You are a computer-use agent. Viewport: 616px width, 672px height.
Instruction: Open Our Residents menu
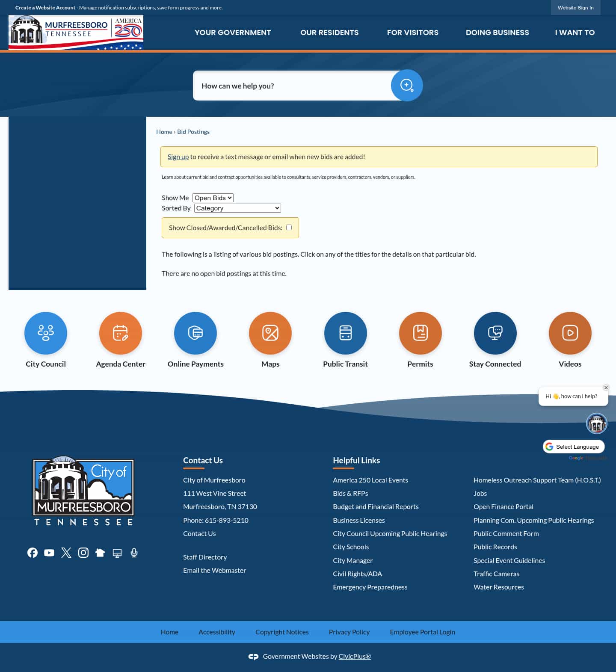click(x=329, y=33)
